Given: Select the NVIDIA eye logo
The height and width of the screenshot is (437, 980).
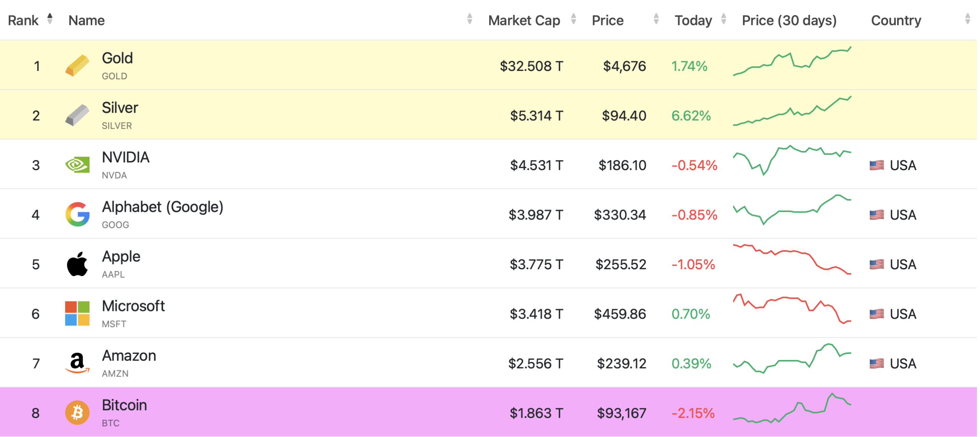Looking at the screenshot, I should pos(77,164).
